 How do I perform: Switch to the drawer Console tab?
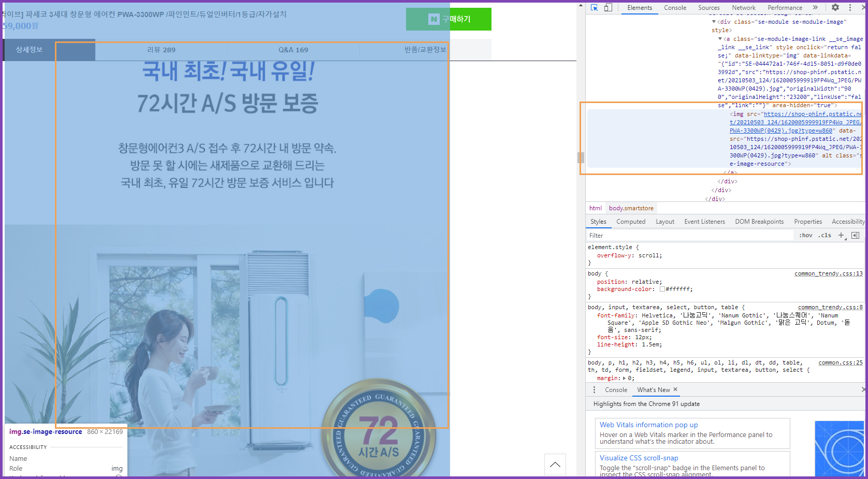(616, 390)
